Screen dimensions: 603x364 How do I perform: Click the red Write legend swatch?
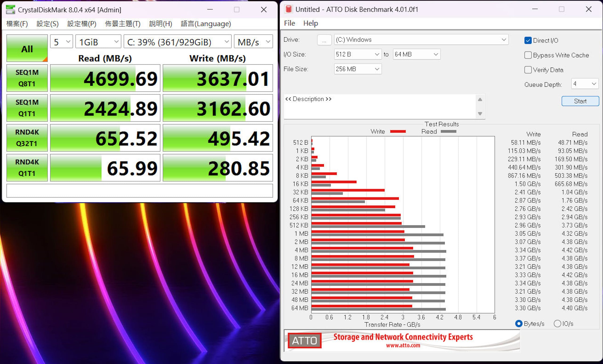tap(398, 131)
